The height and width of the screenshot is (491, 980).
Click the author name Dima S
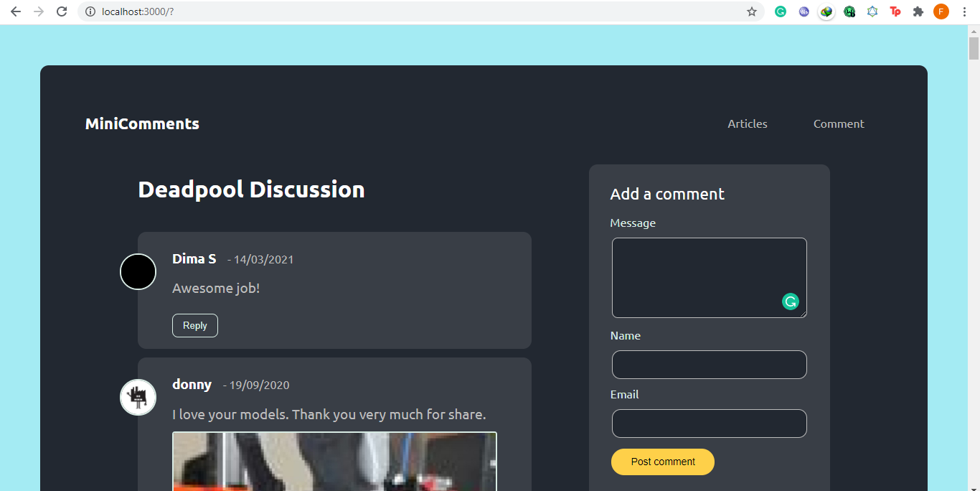[x=194, y=258]
